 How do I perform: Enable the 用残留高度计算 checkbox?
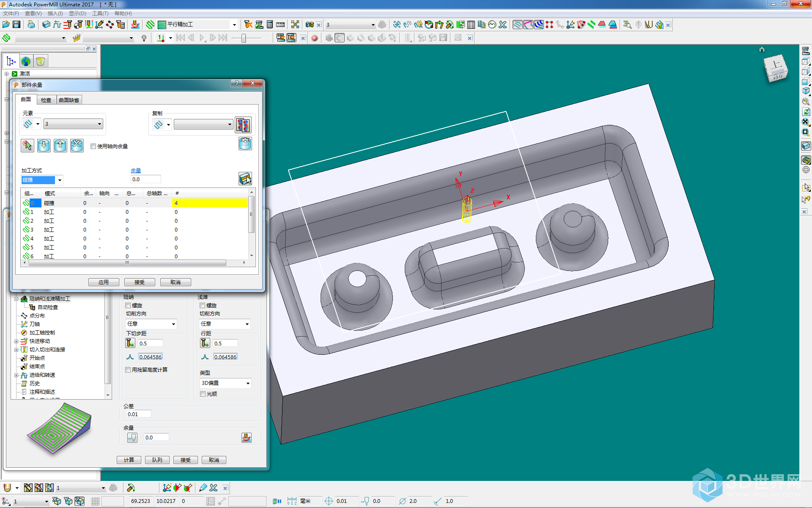[128, 370]
